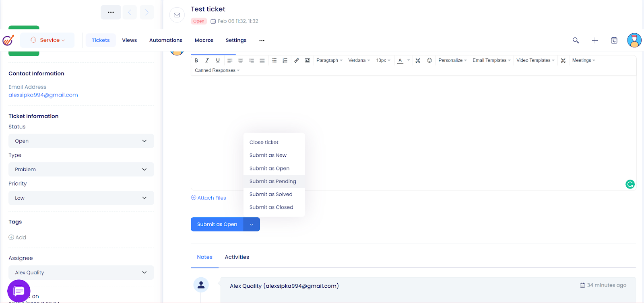This screenshot has width=644, height=303.
Task: Insert a hyperlink using the link icon
Action: [297, 60]
